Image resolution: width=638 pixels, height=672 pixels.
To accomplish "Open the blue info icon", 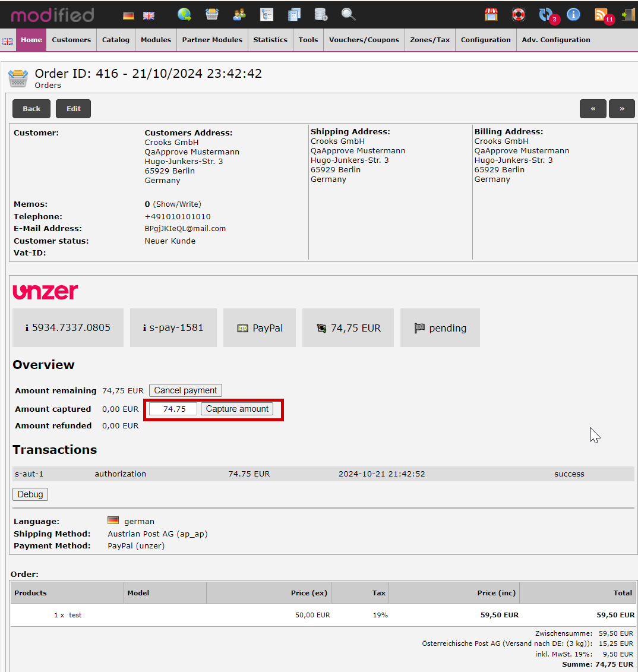I will coord(573,15).
